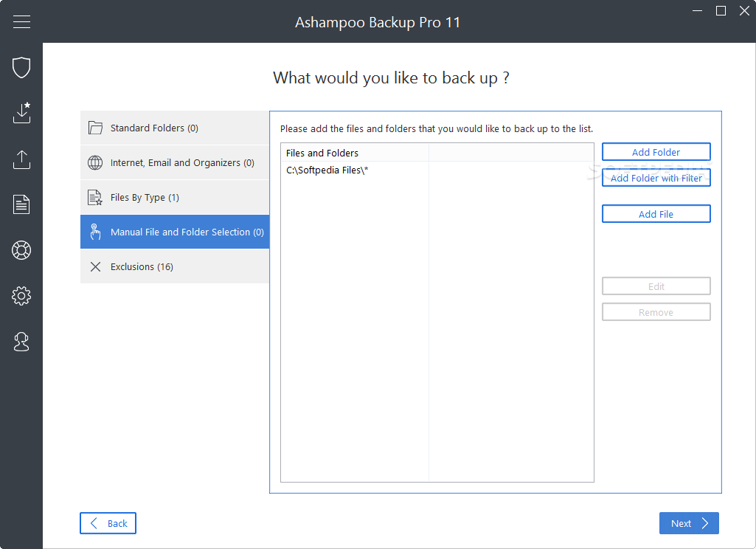
Task: Open the shield overview icon in sidebar
Action: click(21, 67)
